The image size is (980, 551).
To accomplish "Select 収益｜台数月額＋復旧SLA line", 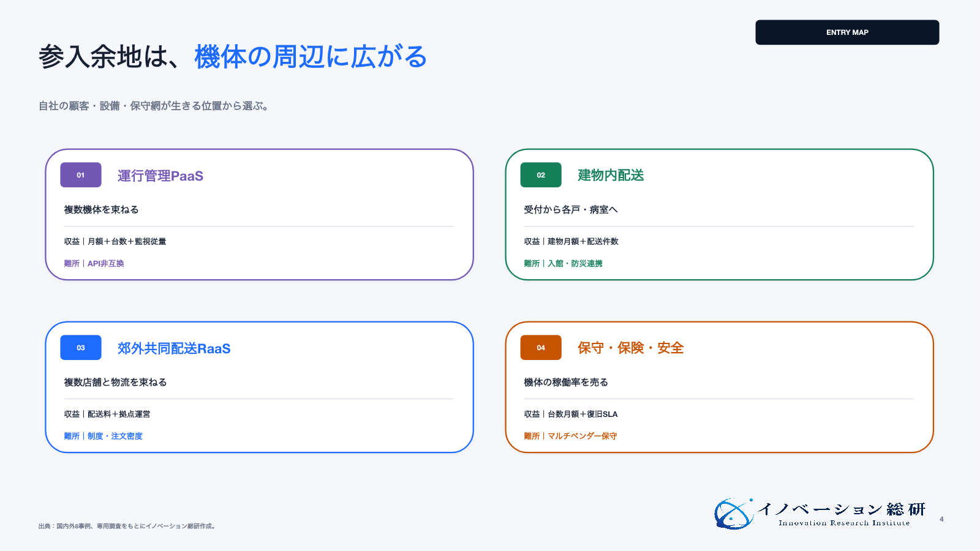I will coord(571,414).
